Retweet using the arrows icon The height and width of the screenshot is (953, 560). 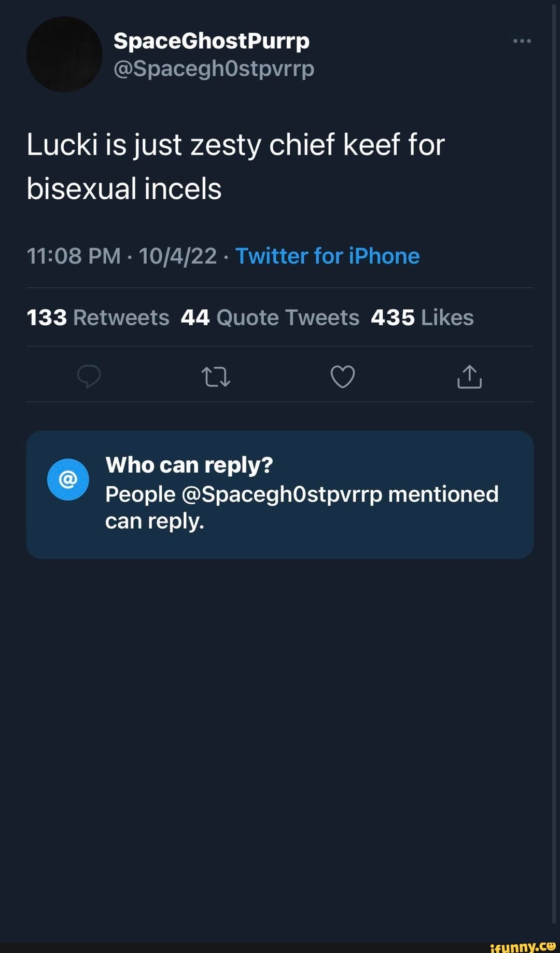(x=216, y=377)
